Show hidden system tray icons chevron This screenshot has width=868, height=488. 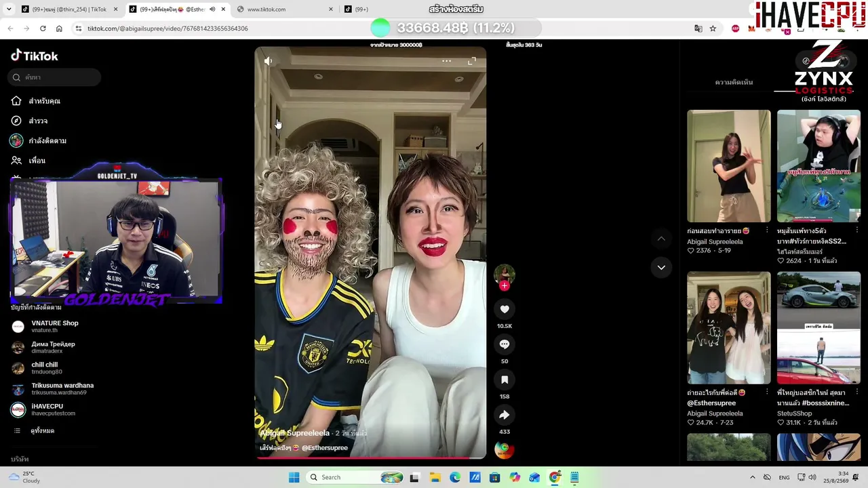pos(752,477)
